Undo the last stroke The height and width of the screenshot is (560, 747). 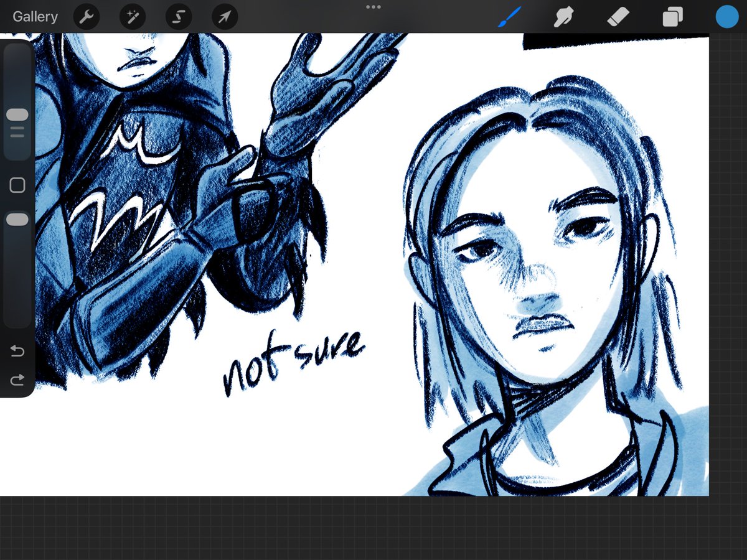point(17,352)
